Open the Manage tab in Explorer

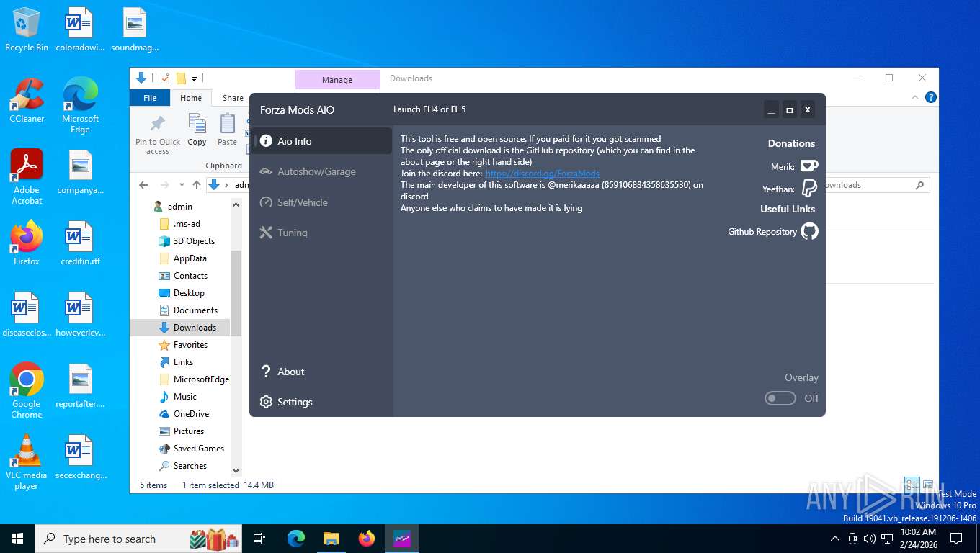click(x=337, y=80)
